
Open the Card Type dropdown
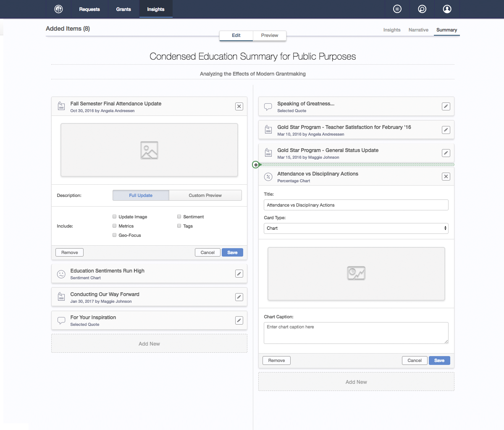tap(356, 228)
